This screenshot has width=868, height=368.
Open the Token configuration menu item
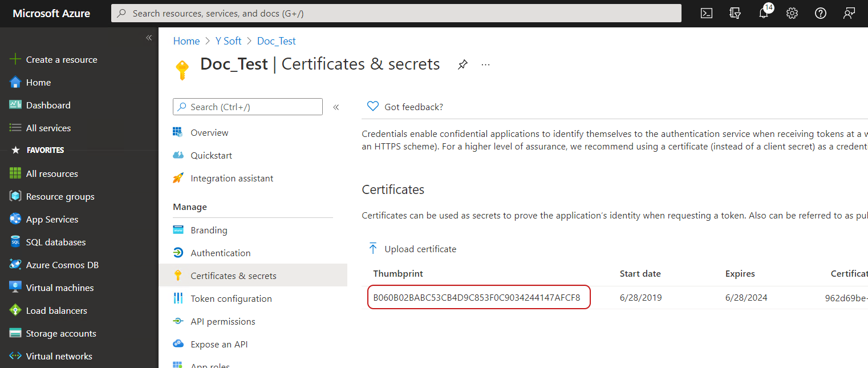click(231, 298)
